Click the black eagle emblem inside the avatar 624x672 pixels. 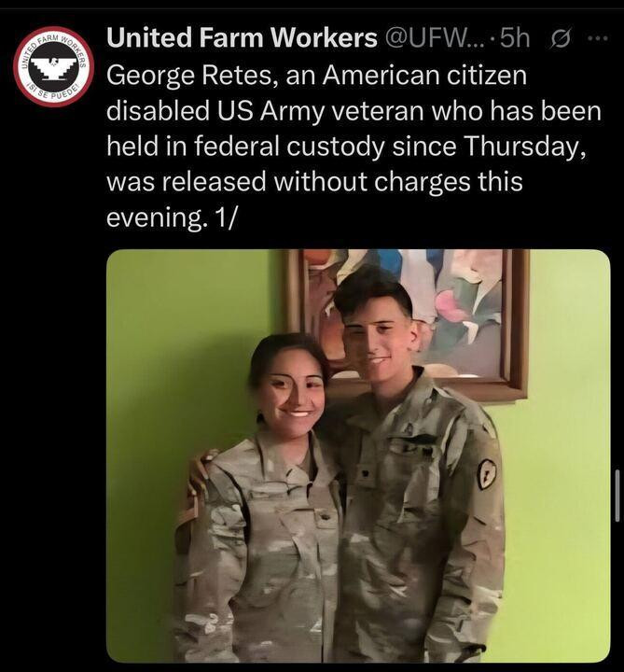coord(54,66)
